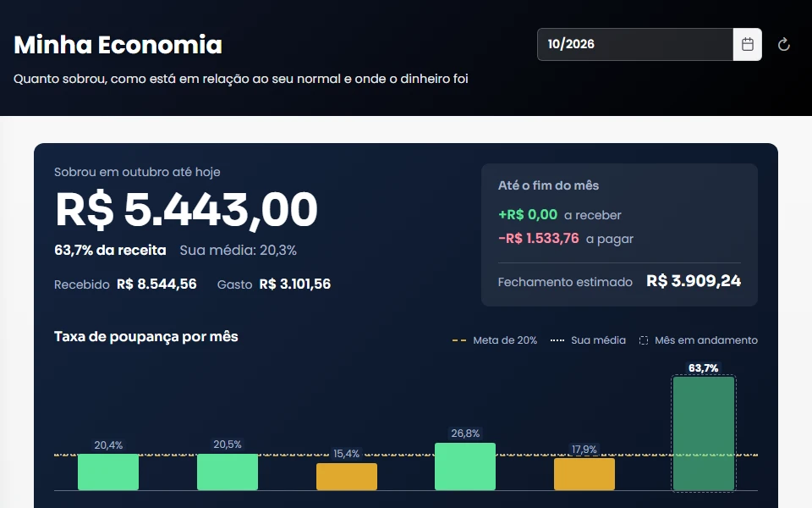812x508 pixels.
Task: Click the Meta de 20% legend entry
Action: point(495,340)
